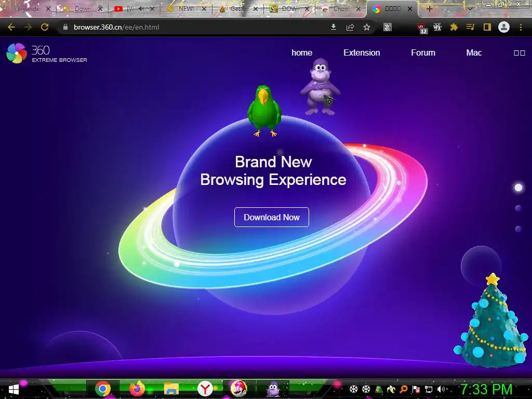This screenshot has width=532, height=399.
Task: Click the 360 Extreme Browser logo
Action: click(46, 54)
